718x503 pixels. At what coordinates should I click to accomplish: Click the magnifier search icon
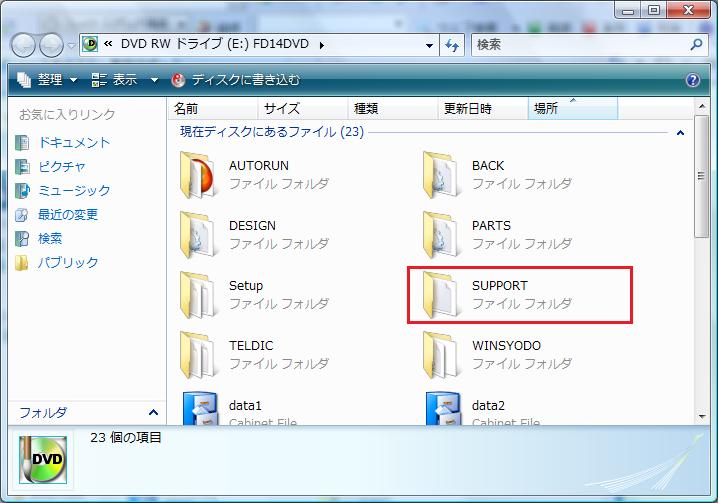tap(696, 44)
